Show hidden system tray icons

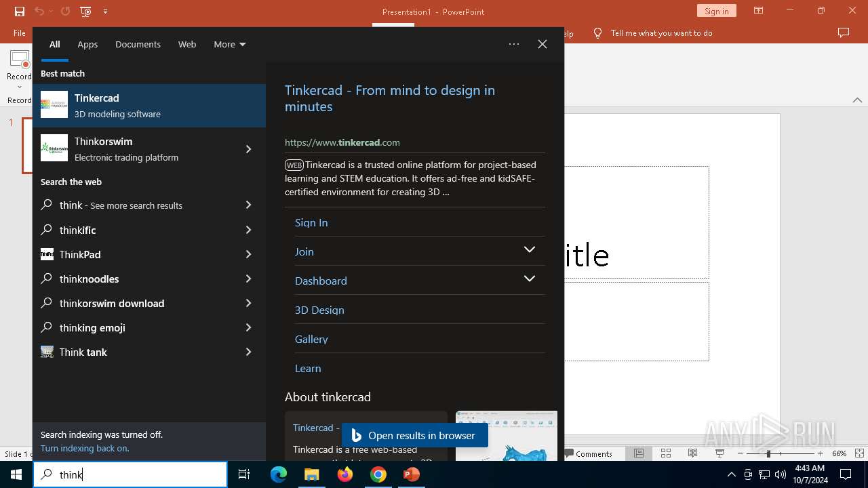tap(731, 474)
